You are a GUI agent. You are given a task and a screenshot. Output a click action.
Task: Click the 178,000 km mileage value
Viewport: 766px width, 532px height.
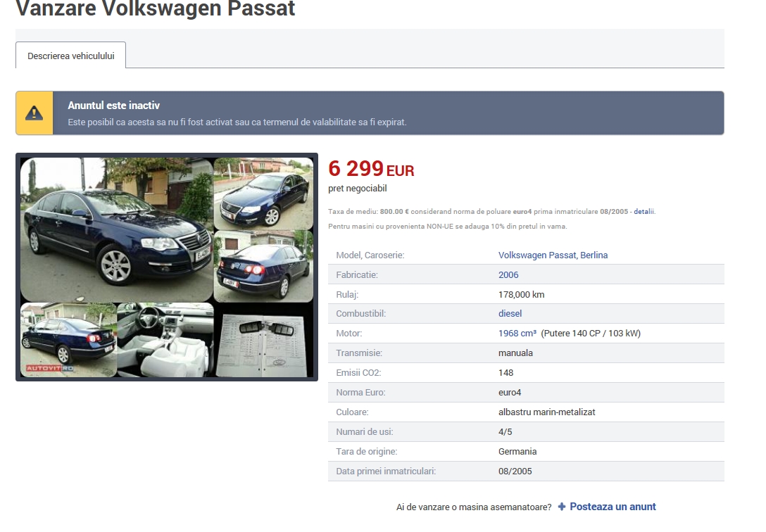coord(521,294)
